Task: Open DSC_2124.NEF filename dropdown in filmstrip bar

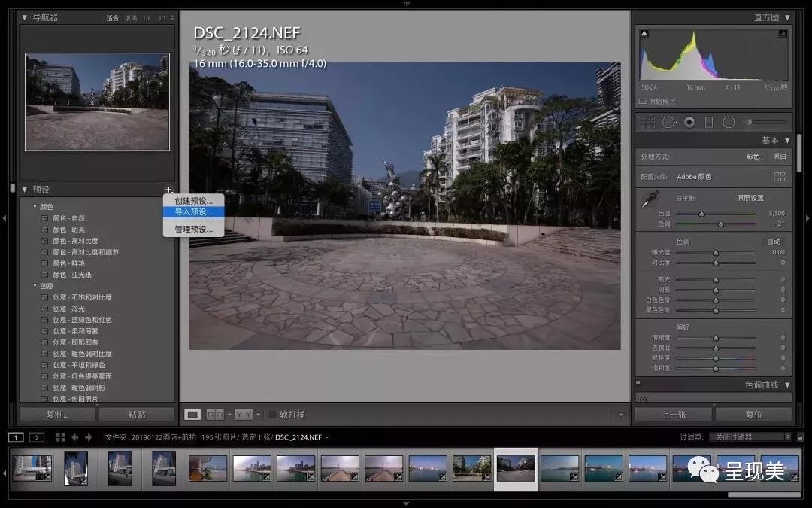Action: 301,437
